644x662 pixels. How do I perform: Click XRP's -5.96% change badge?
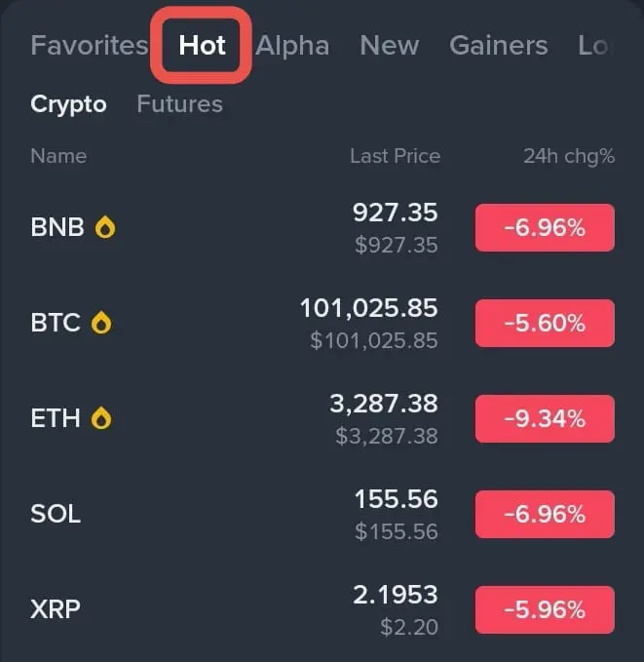pos(545,610)
